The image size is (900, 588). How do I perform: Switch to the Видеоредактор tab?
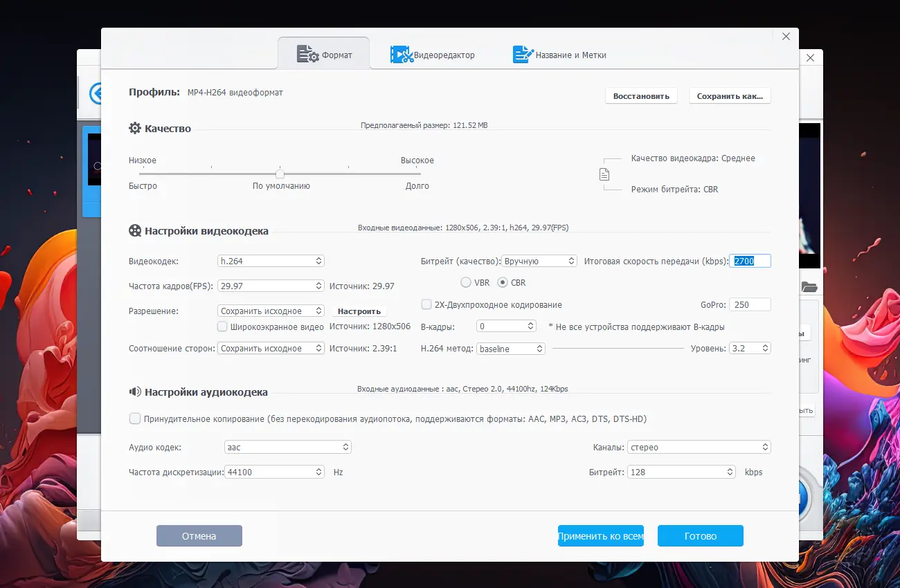pos(432,55)
